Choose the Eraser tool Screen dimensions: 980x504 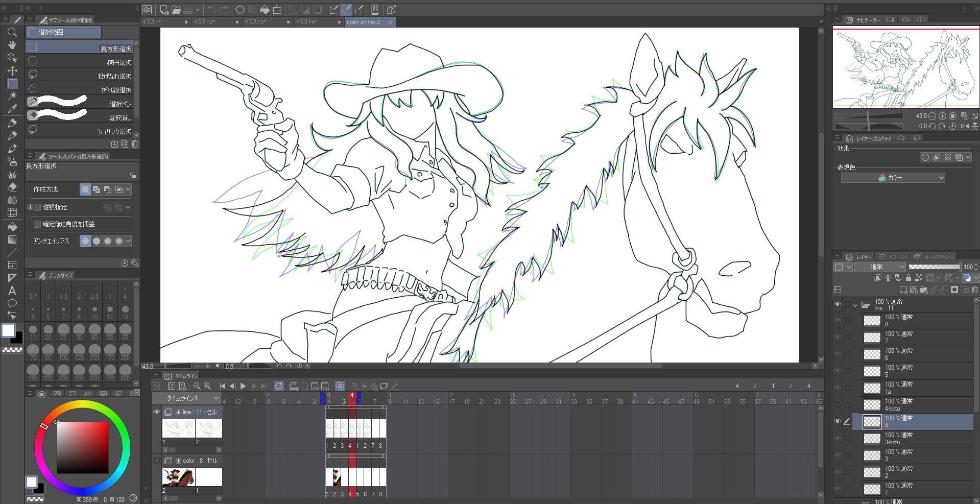pos(12,187)
